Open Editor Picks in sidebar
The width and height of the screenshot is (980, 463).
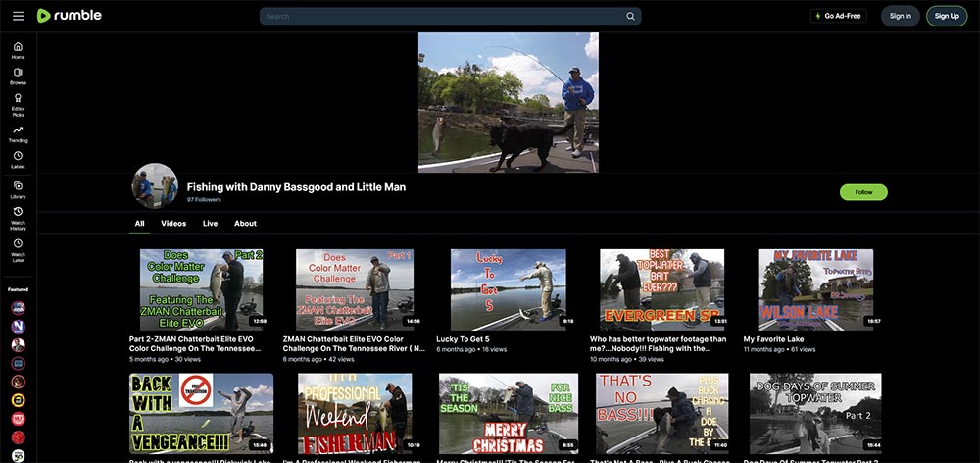pos(18,105)
